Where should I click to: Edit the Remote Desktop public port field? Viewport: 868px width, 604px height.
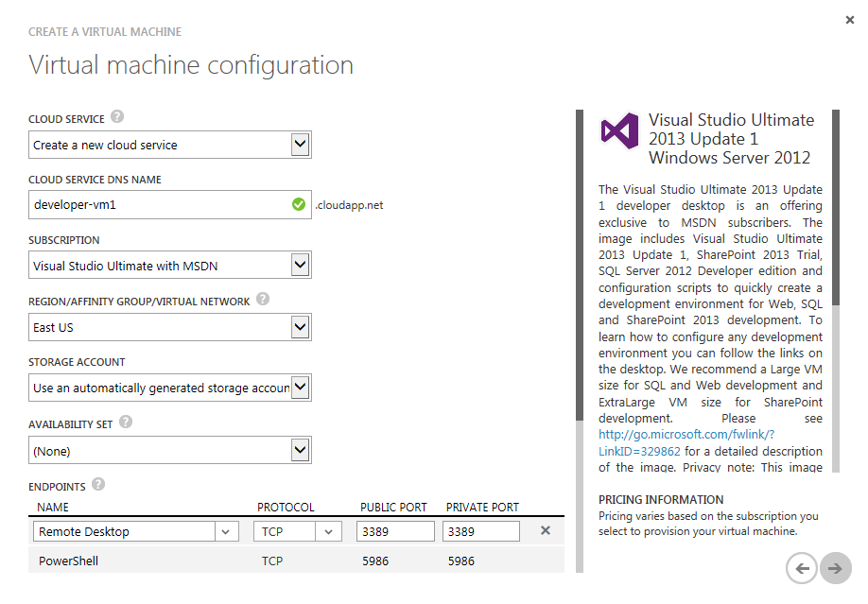coord(395,531)
